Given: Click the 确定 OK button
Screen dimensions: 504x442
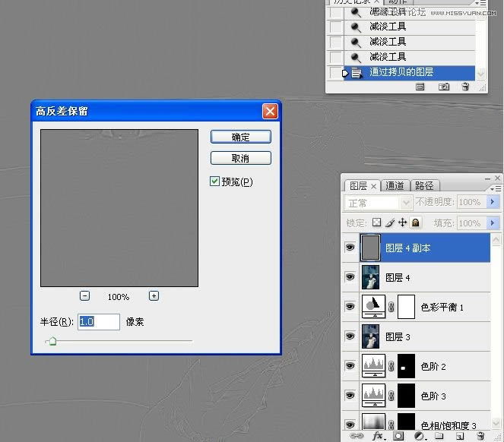Looking at the screenshot, I should click(x=240, y=137).
